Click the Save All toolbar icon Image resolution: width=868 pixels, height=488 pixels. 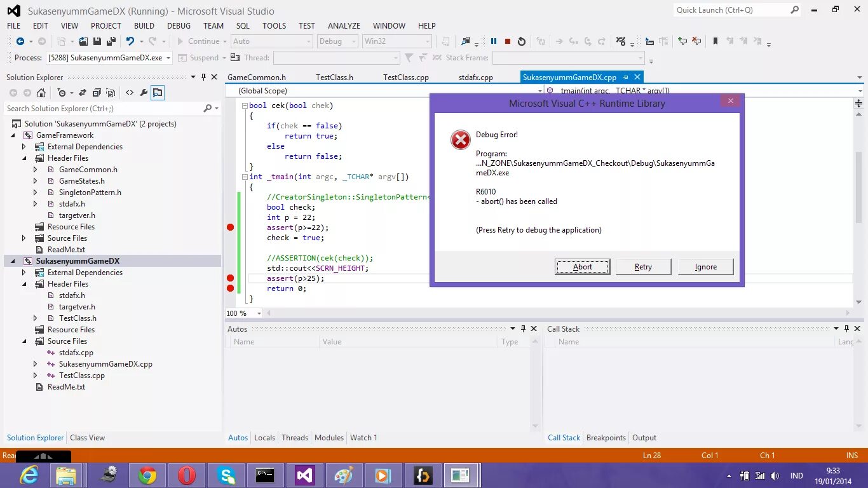(111, 41)
